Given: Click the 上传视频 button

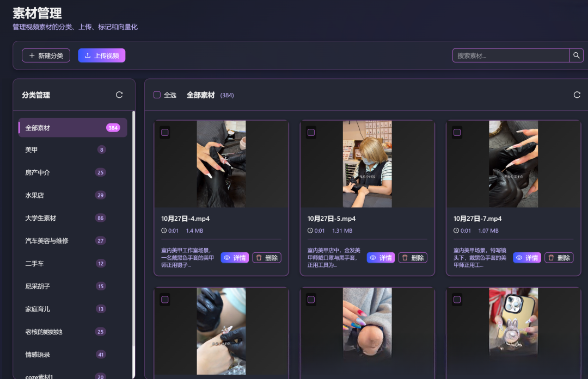Looking at the screenshot, I should pos(101,55).
